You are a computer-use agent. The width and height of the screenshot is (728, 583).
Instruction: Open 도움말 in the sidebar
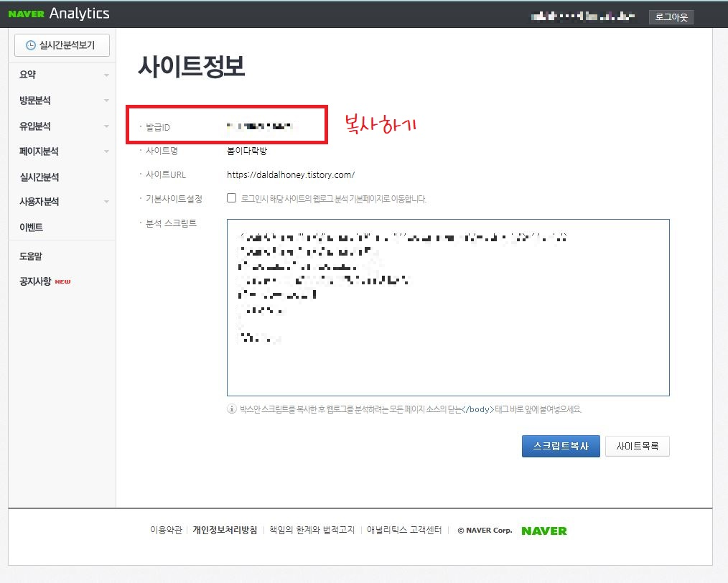[31, 256]
